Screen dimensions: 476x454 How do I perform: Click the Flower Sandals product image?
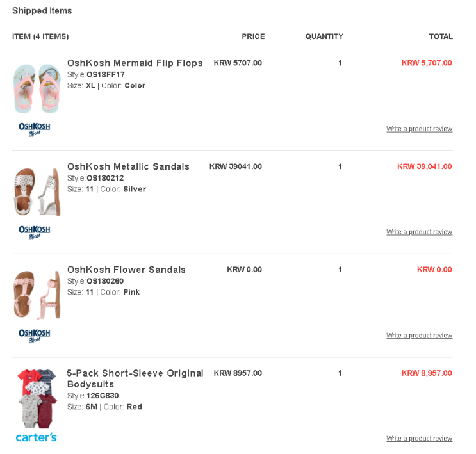click(x=37, y=295)
